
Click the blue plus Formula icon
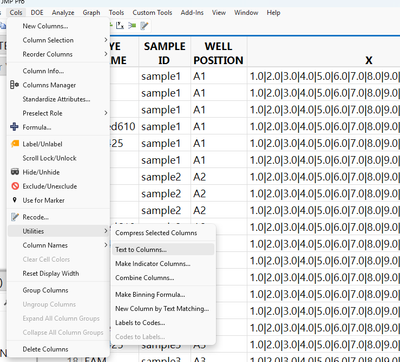point(15,127)
